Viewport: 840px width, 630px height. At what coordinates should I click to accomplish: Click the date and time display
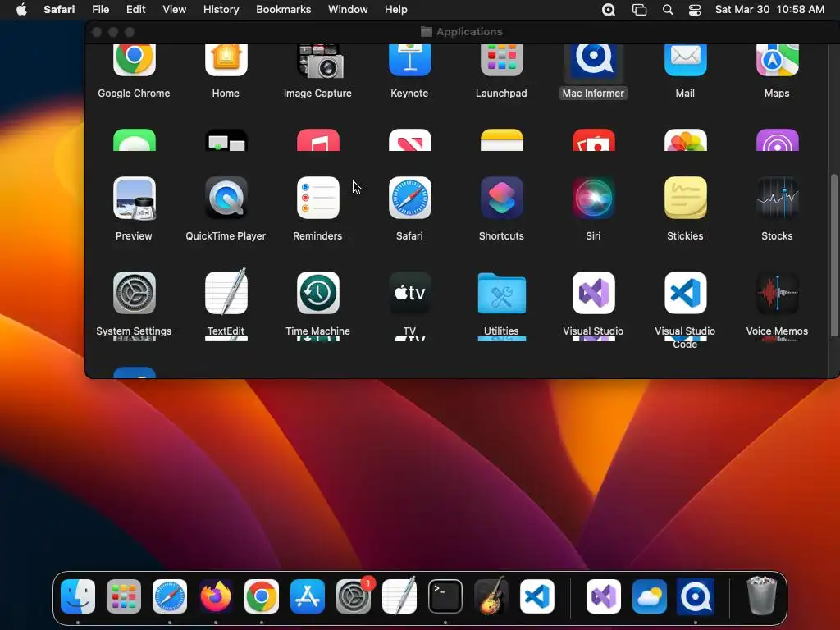[769, 10]
